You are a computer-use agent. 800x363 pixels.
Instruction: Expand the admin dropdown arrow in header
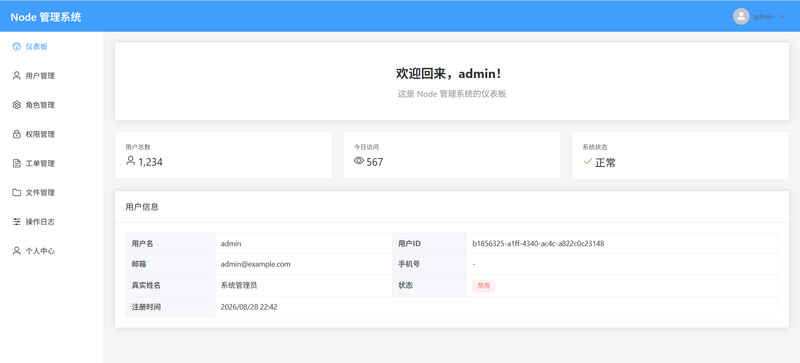click(x=782, y=17)
